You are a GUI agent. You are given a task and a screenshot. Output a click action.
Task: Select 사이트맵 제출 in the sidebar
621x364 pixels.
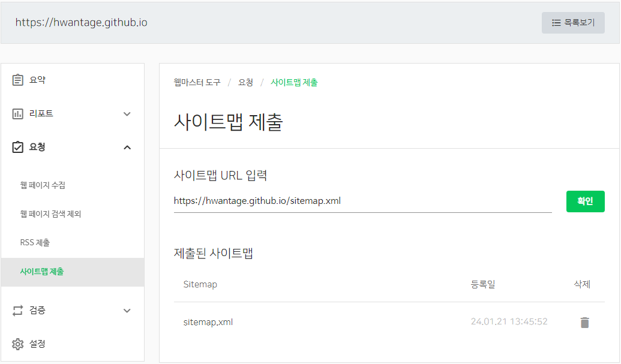pos(42,272)
